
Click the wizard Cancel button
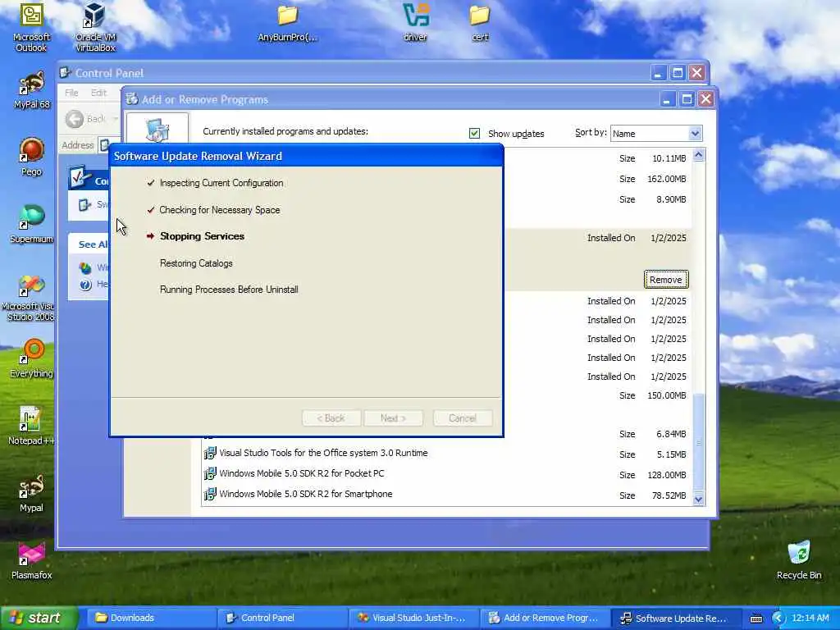click(463, 418)
